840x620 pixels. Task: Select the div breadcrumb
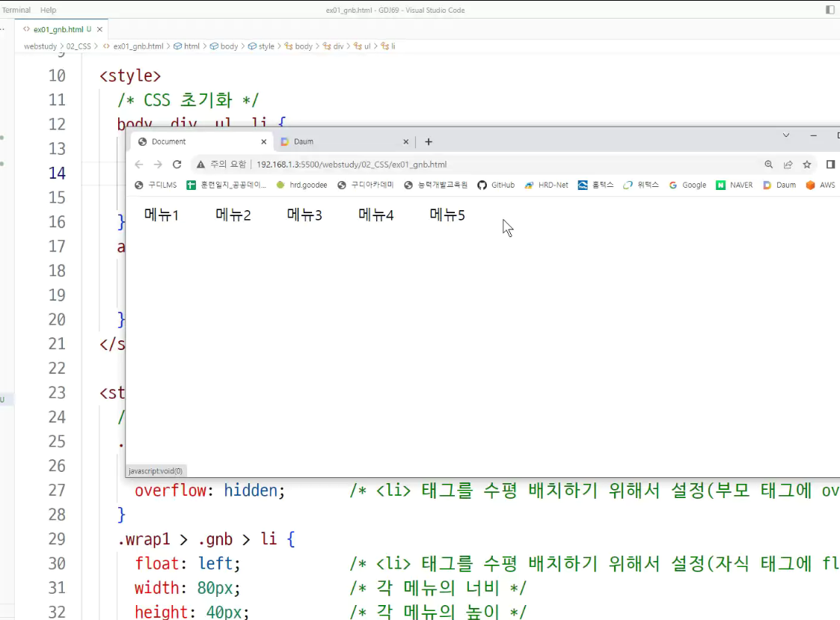coord(333,46)
